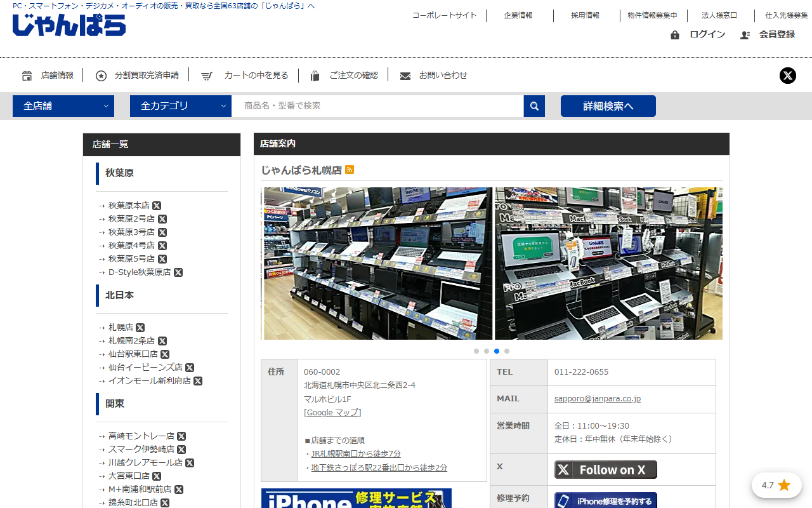Click the X icon next to D-Style秋葉原店
The width and height of the screenshot is (812, 508).
click(178, 272)
